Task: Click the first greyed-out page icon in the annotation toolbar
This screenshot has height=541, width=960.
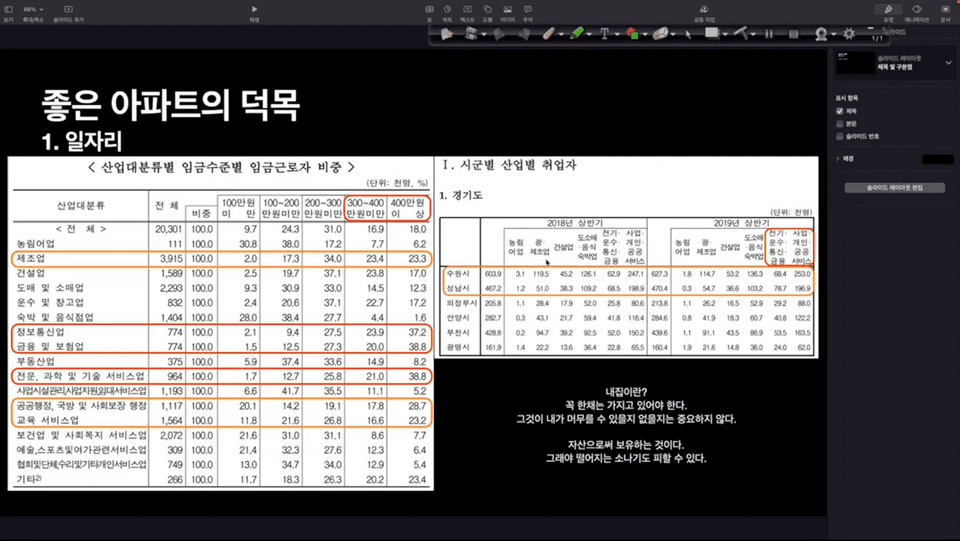Action: [499, 34]
